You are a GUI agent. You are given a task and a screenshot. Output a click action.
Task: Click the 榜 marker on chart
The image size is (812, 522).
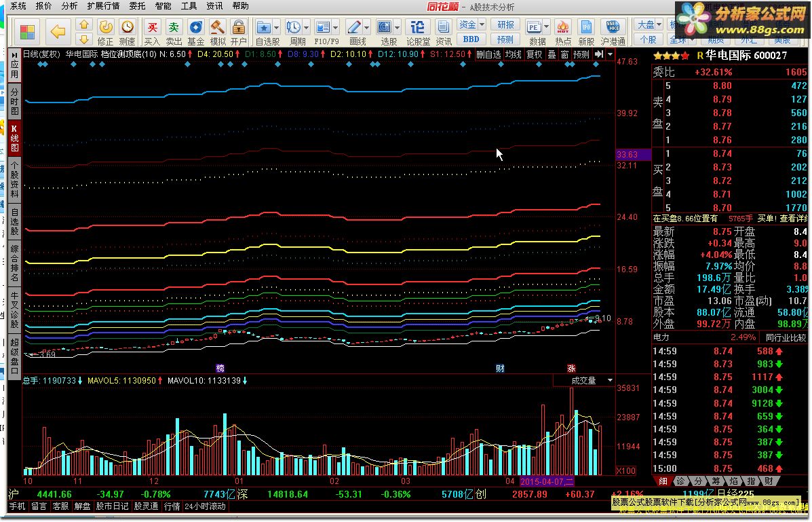pyautogui.click(x=220, y=368)
